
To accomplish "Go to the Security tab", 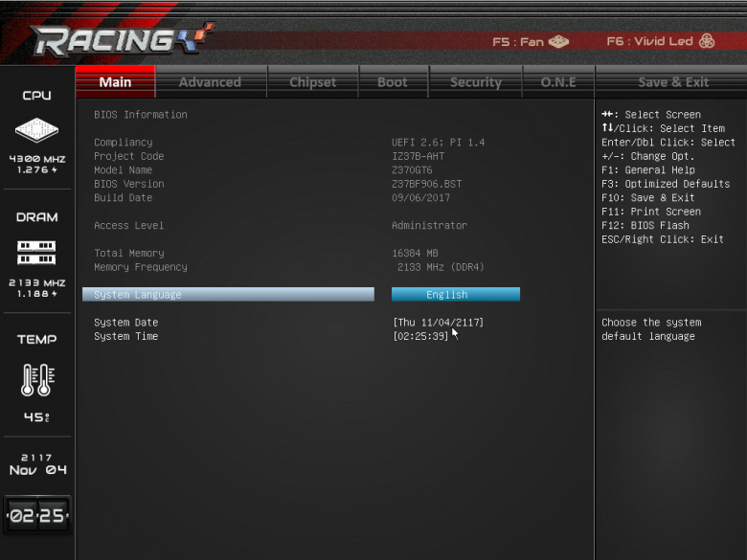I will click(x=475, y=82).
